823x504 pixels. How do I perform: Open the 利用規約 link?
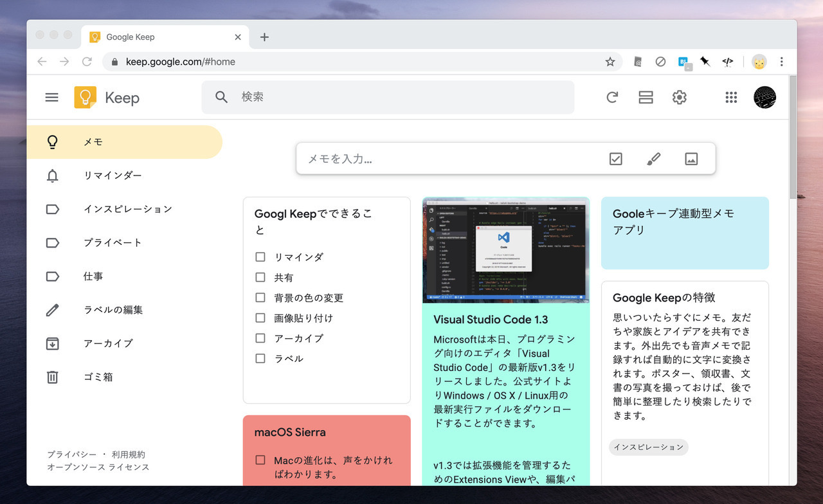[129, 455]
